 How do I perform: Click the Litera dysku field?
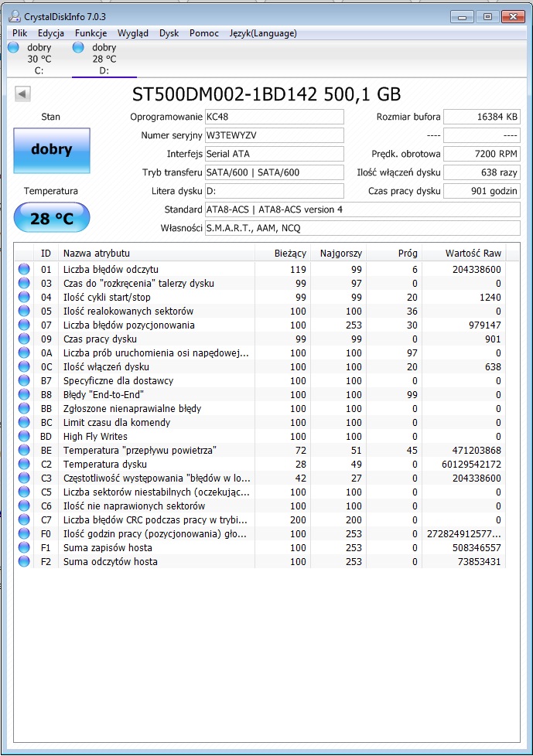[275, 191]
